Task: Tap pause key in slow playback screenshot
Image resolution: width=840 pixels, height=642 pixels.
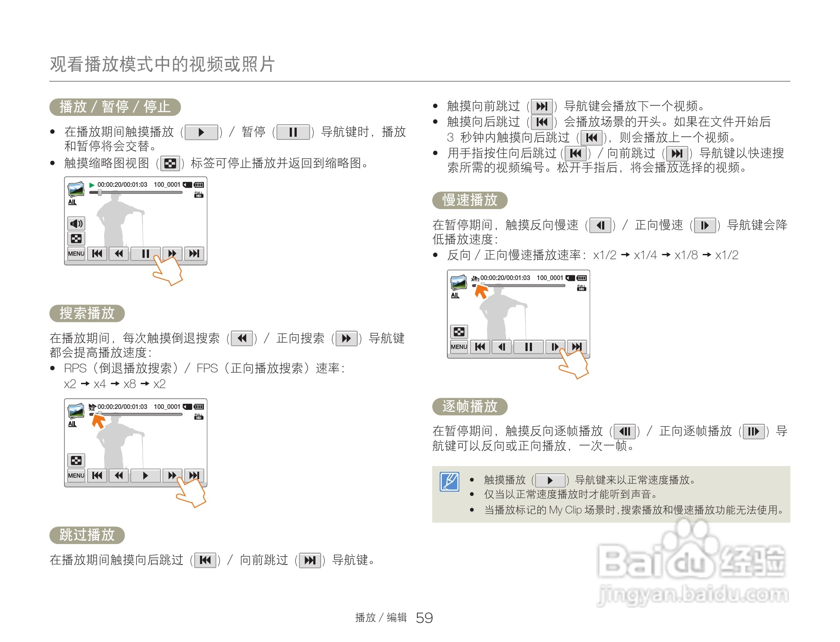Action: [528, 346]
